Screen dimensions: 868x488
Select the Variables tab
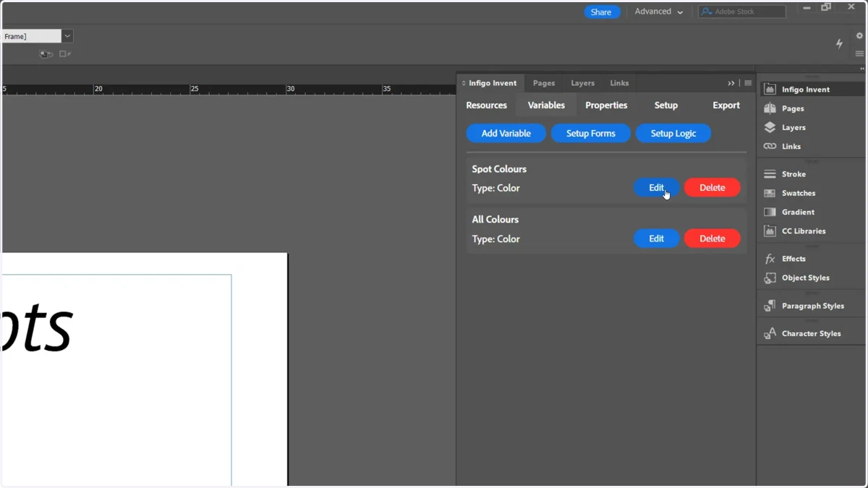(546, 106)
